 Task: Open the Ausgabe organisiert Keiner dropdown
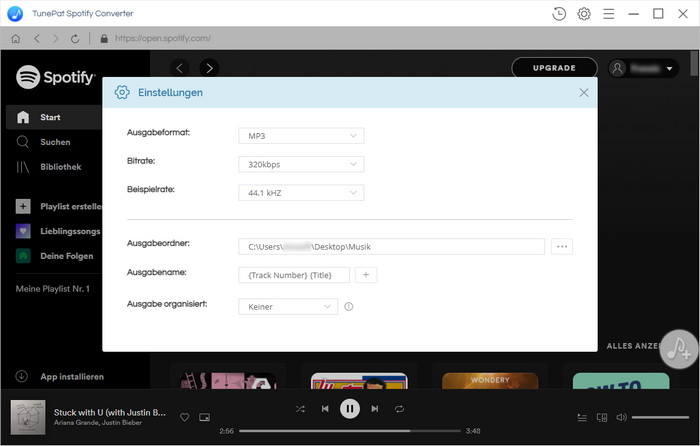coord(288,307)
